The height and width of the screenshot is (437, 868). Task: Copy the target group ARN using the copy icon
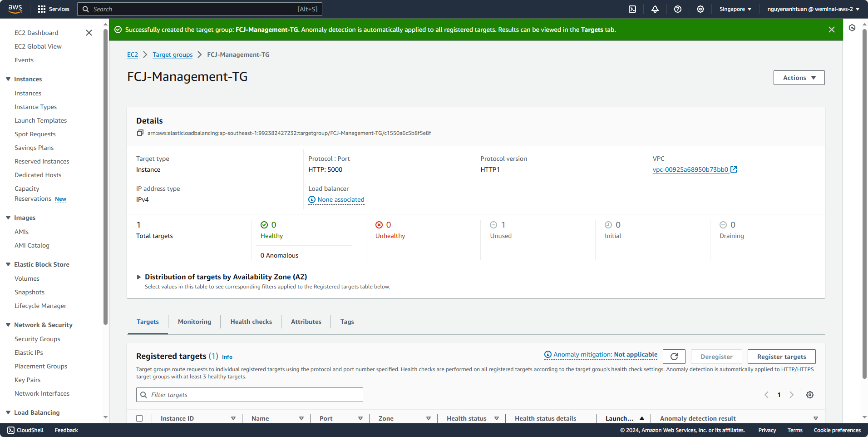click(140, 133)
